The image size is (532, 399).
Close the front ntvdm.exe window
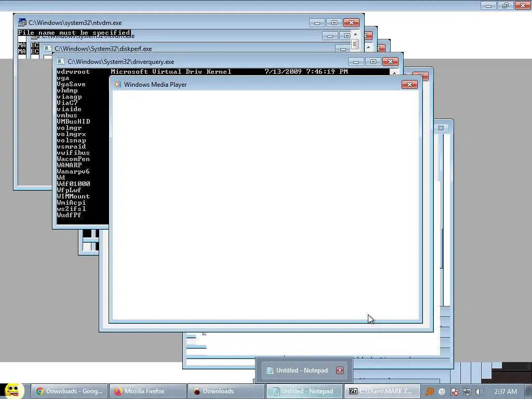pos(352,23)
